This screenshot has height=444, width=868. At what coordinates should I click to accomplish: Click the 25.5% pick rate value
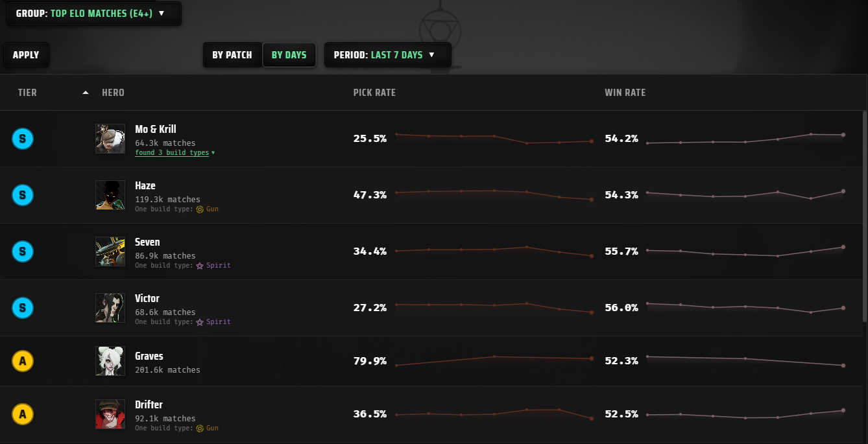[370, 138]
